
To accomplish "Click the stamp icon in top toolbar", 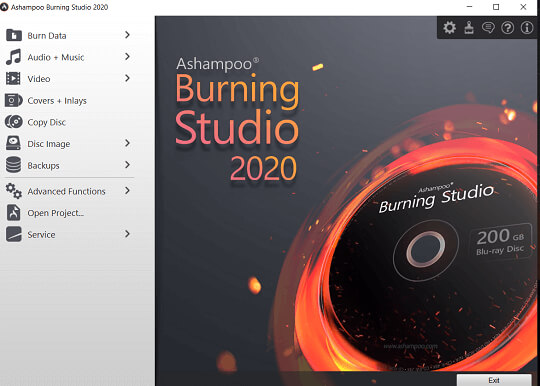I will (469, 28).
